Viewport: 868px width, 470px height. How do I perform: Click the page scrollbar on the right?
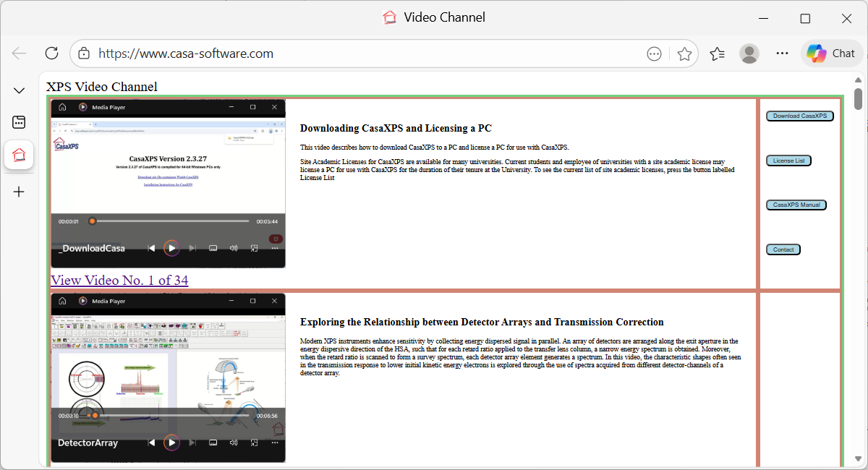coord(857,98)
